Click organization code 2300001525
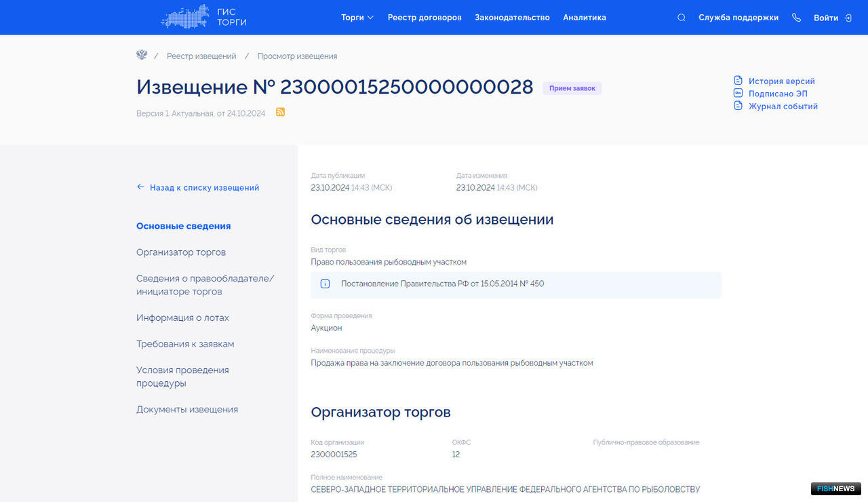The image size is (868, 502). tap(334, 455)
